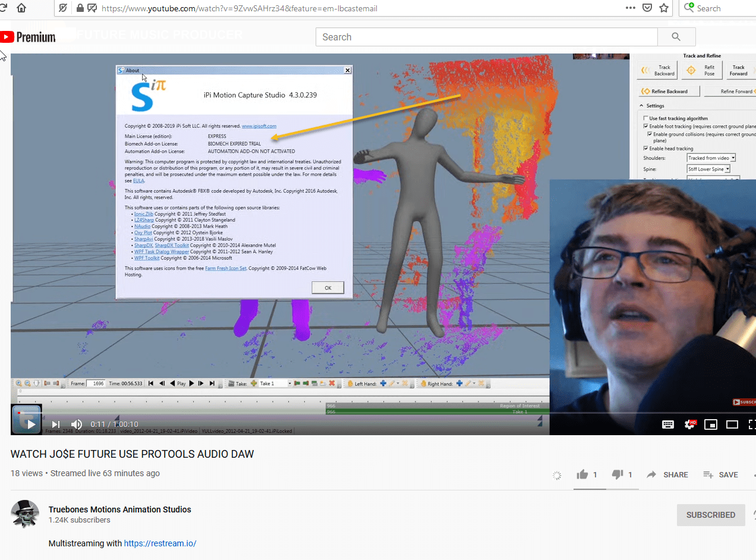Viewport: 756px width, 560px height.
Task: Mute the YouTube player volume
Action: point(77,424)
